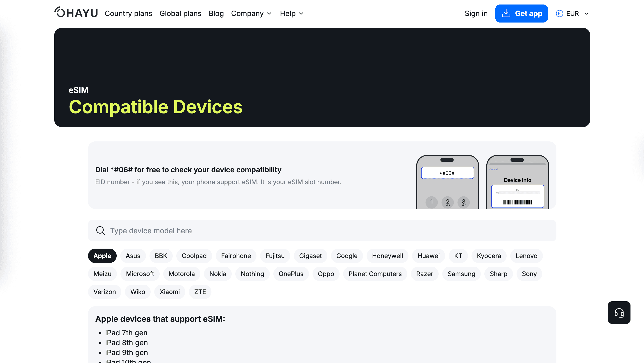Screen dimensions: 644x363
Task: Focus the device model search field
Action: pos(322,231)
